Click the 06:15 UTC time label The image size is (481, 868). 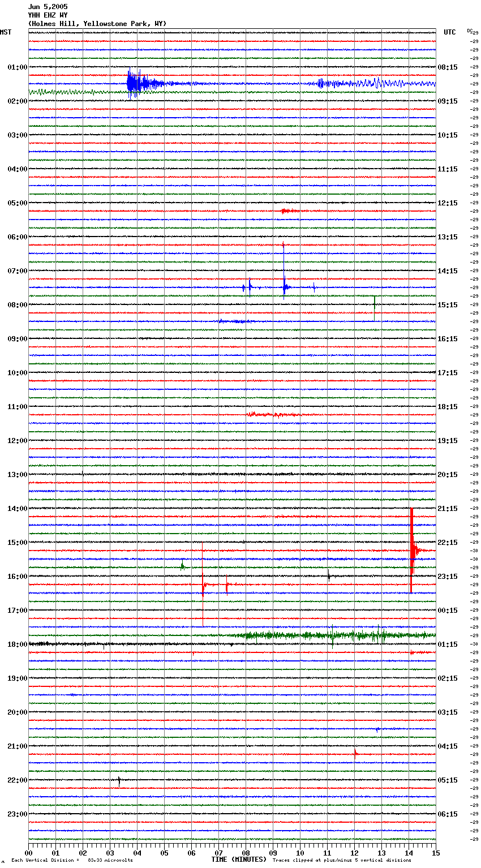tap(448, 814)
